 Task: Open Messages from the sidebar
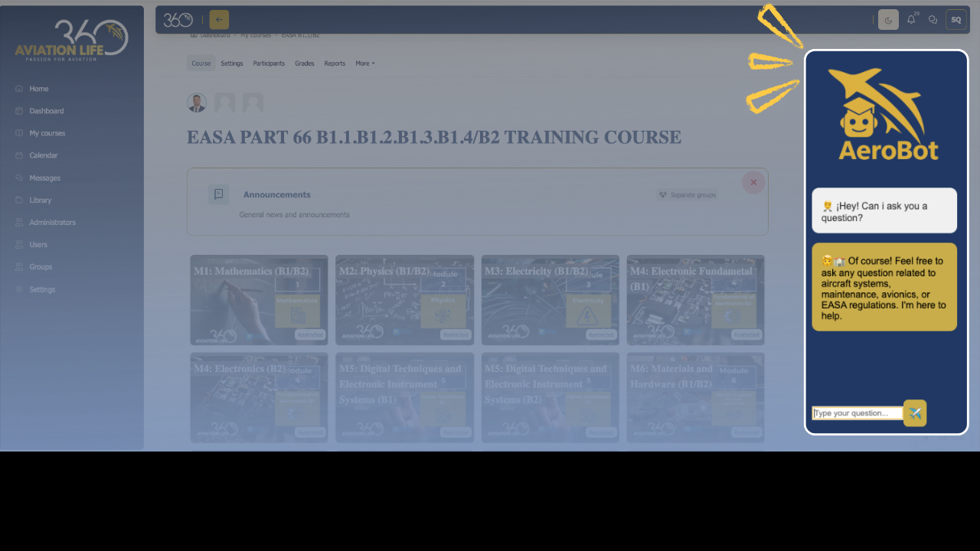[x=45, y=178]
